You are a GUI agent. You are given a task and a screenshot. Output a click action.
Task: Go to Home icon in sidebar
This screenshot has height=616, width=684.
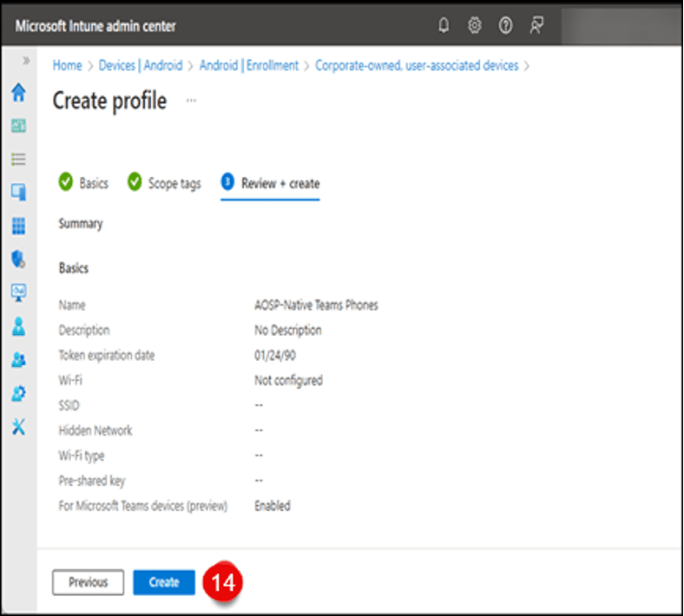(x=18, y=93)
